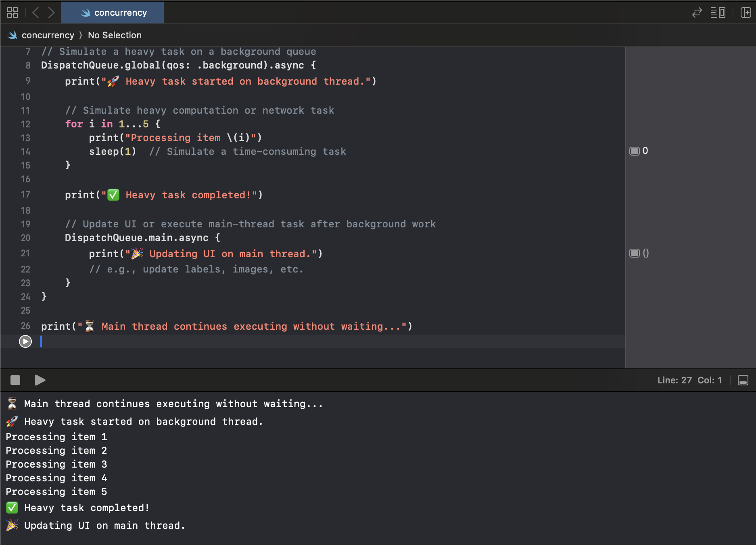Toggle code review changes arrows icon
The height and width of the screenshot is (545, 756).
(697, 12)
